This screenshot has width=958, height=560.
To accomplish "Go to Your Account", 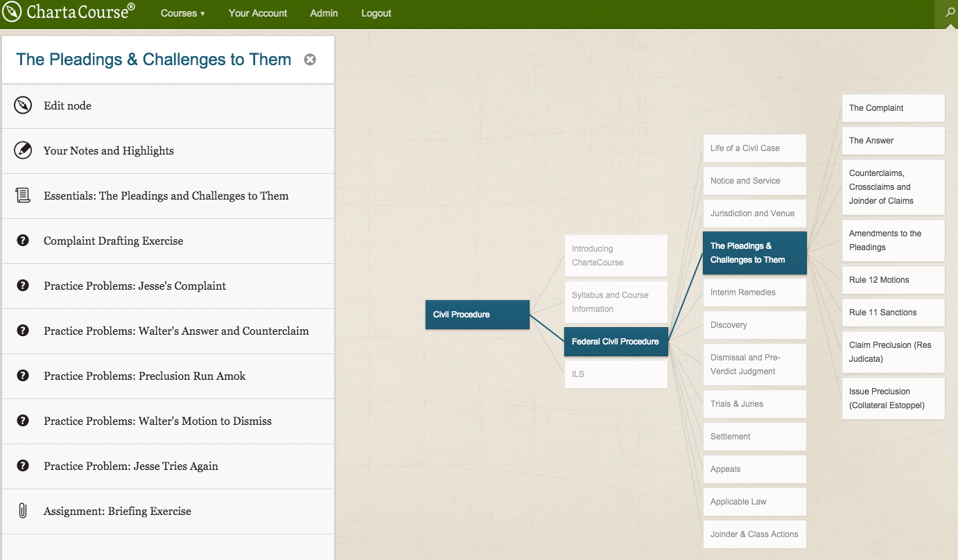I will tap(258, 13).
